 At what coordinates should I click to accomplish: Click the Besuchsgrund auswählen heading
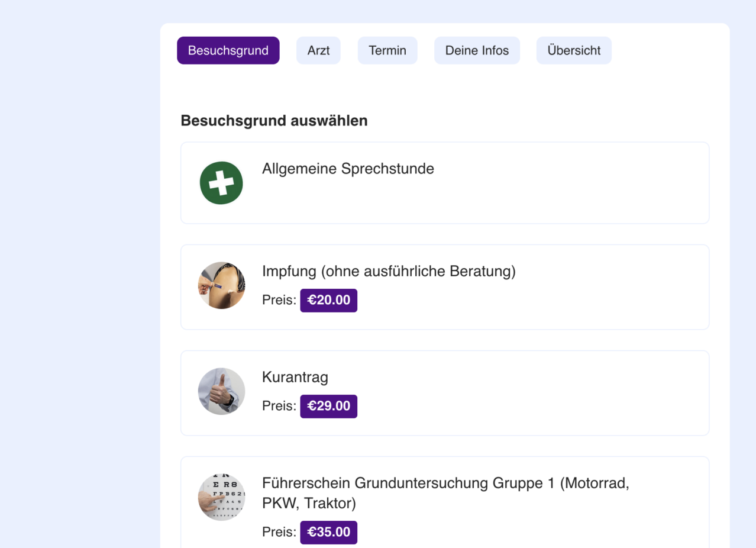tap(274, 121)
